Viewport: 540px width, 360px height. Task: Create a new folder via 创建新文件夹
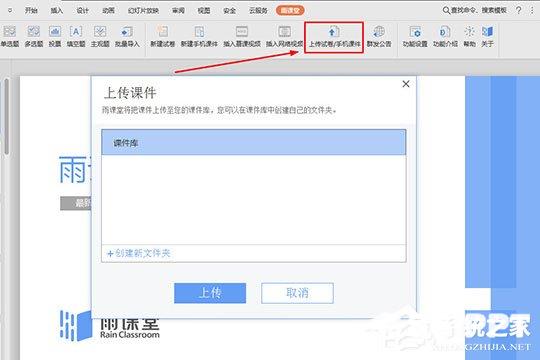tap(139, 254)
